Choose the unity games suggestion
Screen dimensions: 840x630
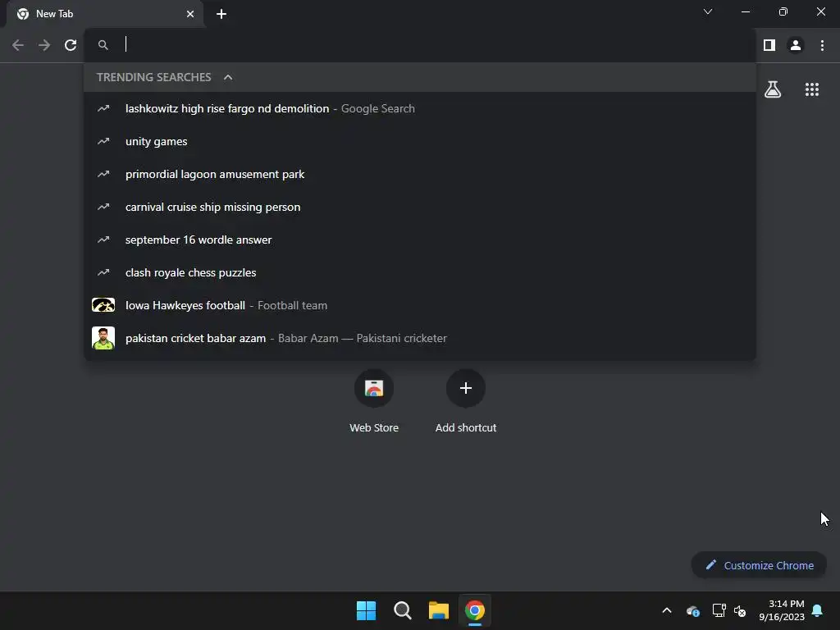pos(420,141)
